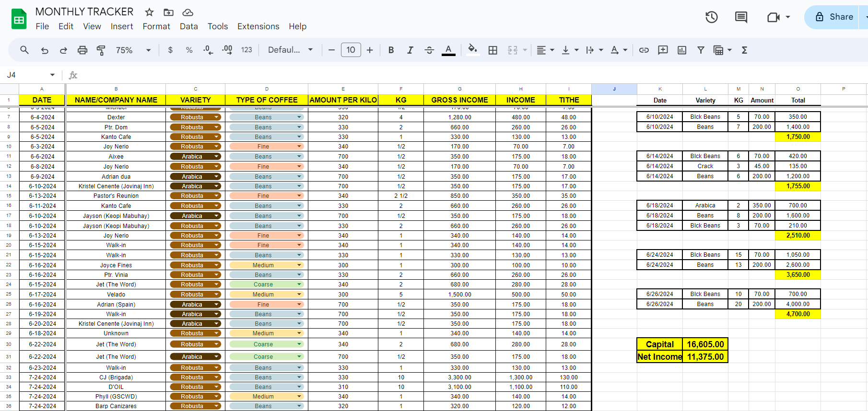The width and height of the screenshot is (868, 411).
Task: Open the Tools menu
Action: (x=218, y=26)
